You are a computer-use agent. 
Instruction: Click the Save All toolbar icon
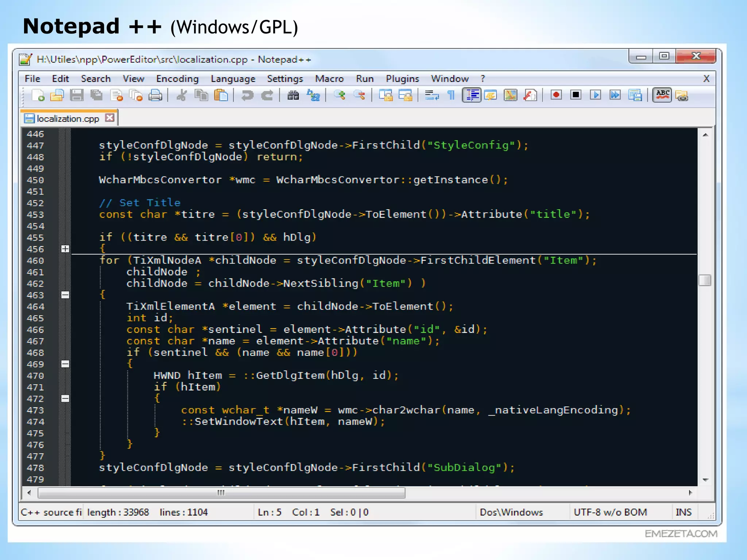tap(97, 96)
